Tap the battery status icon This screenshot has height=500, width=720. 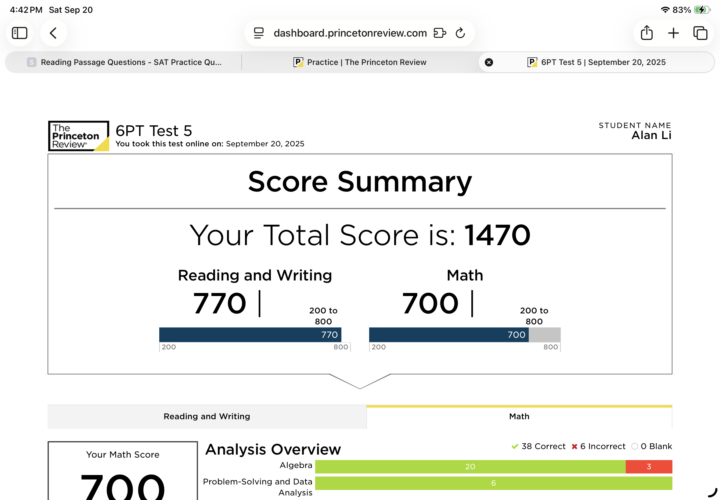702,10
